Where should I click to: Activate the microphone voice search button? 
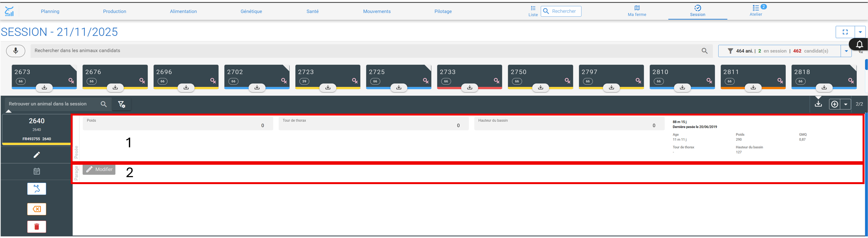(16, 51)
